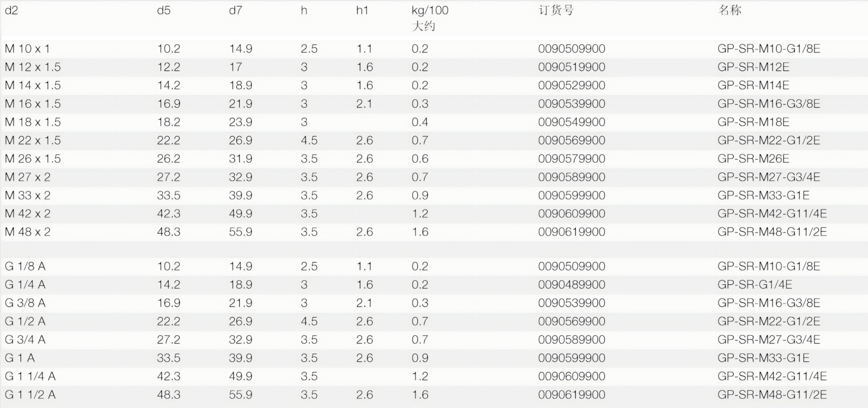Click the d7 column header
This screenshot has height=408, width=868.
pyautogui.click(x=235, y=10)
